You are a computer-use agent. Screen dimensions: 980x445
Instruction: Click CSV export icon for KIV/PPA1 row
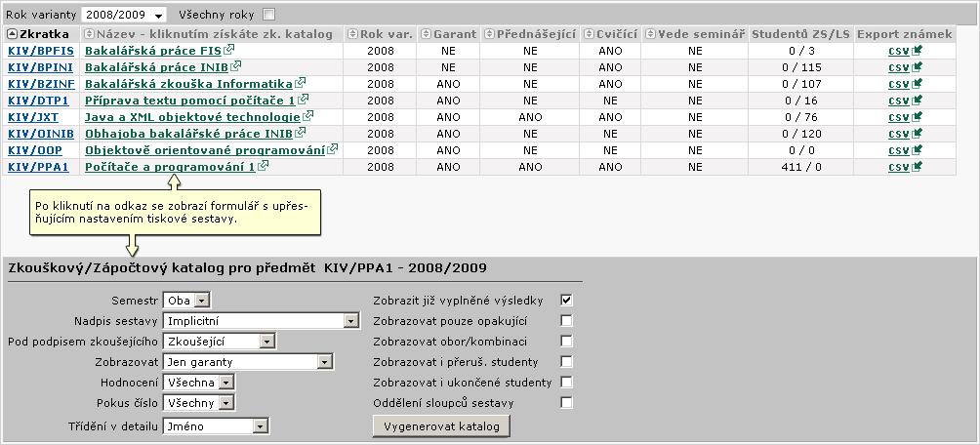pyautogui.click(x=917, y=167)
